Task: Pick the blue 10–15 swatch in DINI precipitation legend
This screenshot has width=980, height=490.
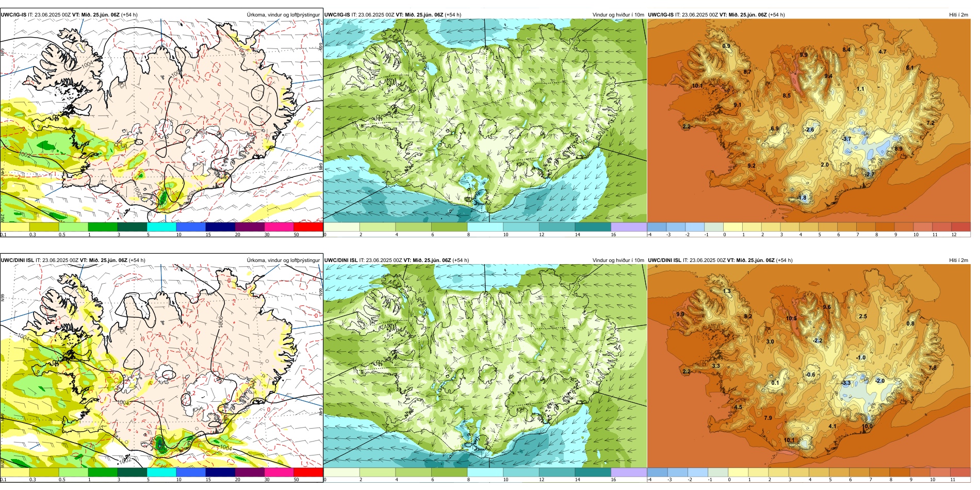Action: [x=191, y=472]
